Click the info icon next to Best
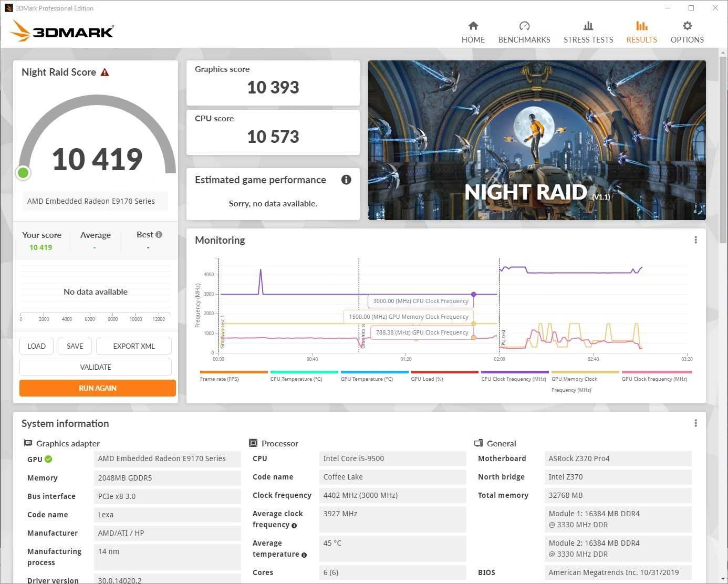728x584 pixels. 159,235
